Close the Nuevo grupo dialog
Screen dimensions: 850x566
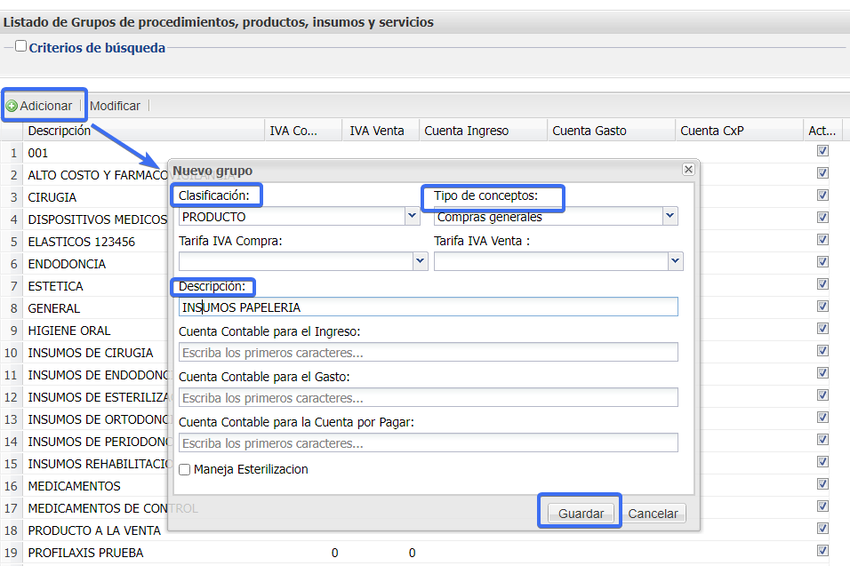point(688,170)
